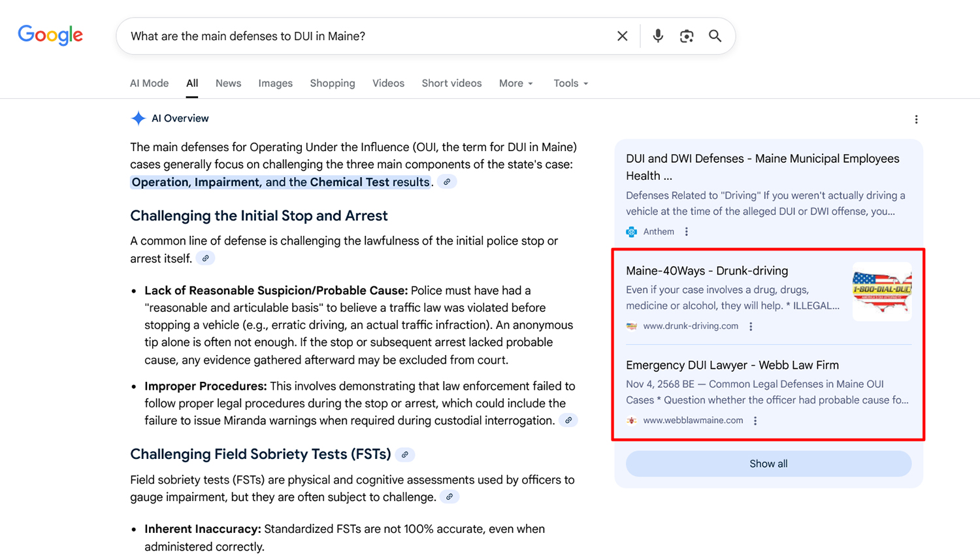Clear the search query with the X
Screen dimensions: 980x559
tap(622, 36)
